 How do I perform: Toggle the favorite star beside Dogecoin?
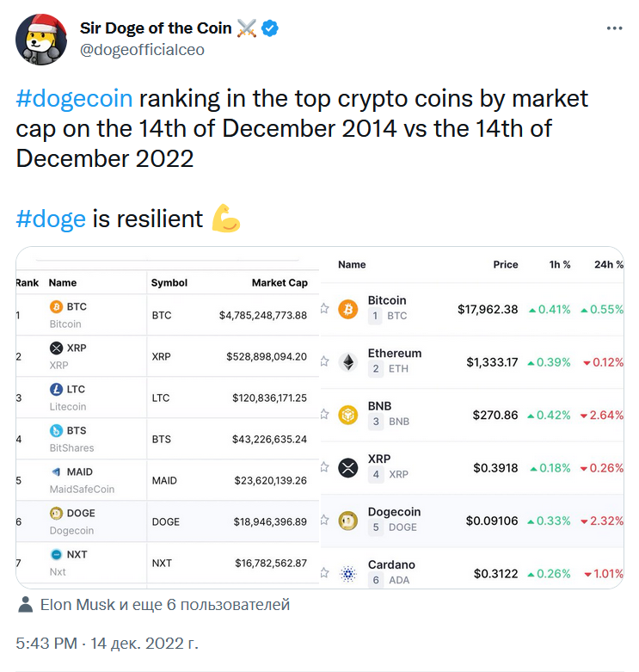coord(324,520)
